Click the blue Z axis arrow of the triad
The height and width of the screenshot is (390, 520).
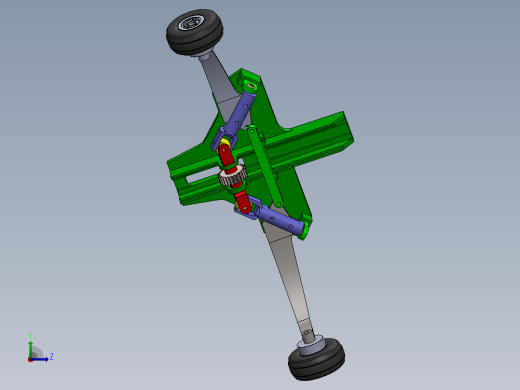point(40,359)
